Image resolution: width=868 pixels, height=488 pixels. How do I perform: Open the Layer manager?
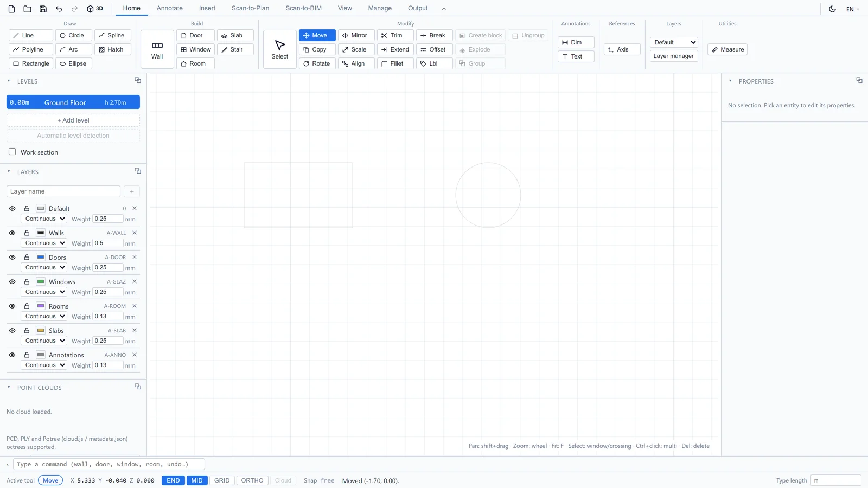pyautogui.click(x=674, y=56)
